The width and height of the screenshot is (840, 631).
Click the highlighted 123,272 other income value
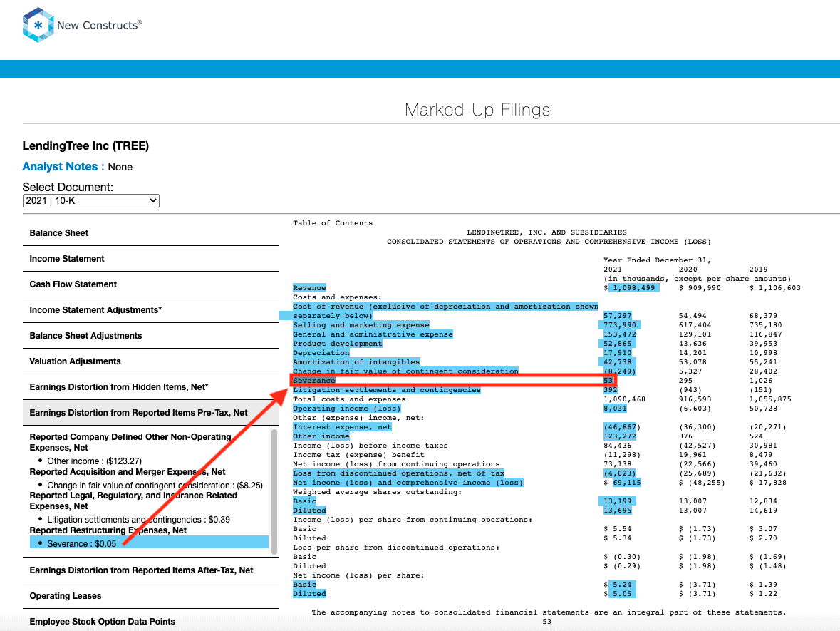coord(620,436)
